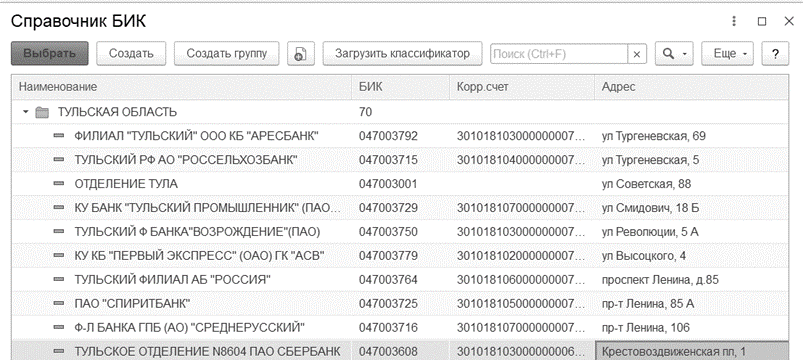Click the Выбрать button
The height and width of the screenshot is (360, 803).
pos(50,53)
